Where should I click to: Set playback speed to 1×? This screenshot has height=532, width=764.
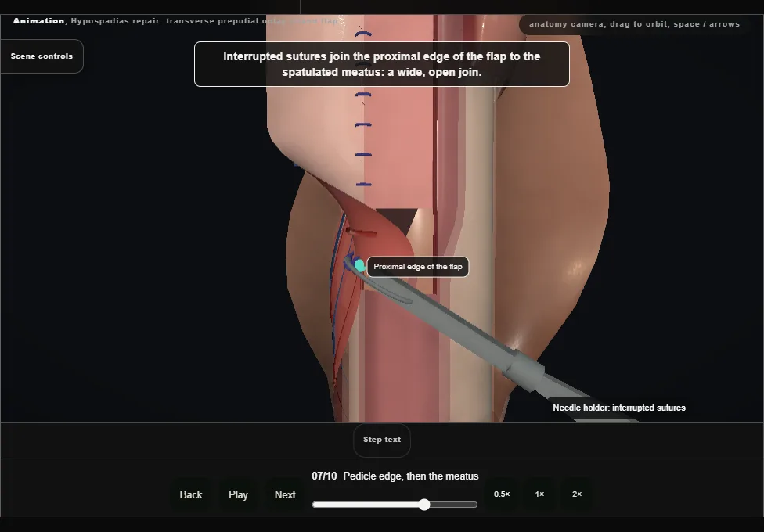coord(539,494)
